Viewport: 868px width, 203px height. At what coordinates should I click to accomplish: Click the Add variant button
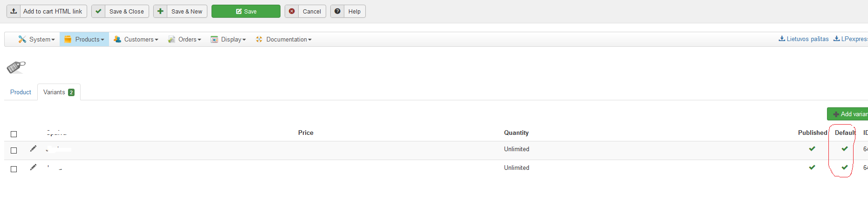[x=847, y=114]
